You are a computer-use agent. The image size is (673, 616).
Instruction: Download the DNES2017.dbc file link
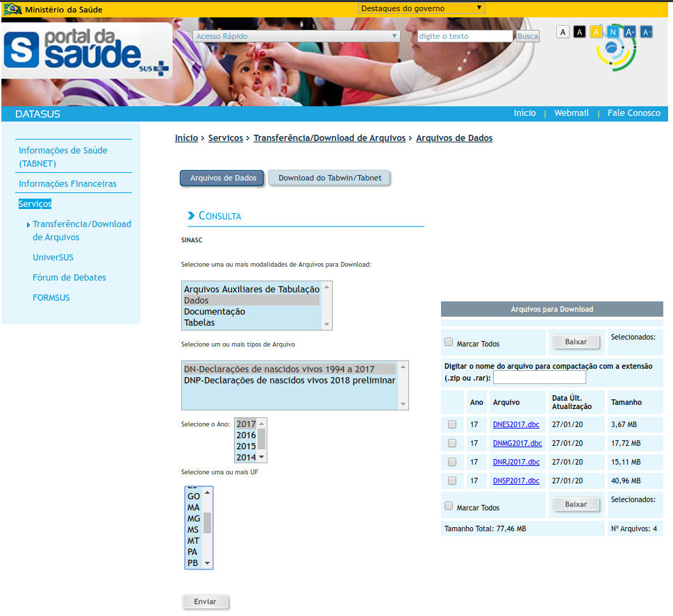click(516, 424)
